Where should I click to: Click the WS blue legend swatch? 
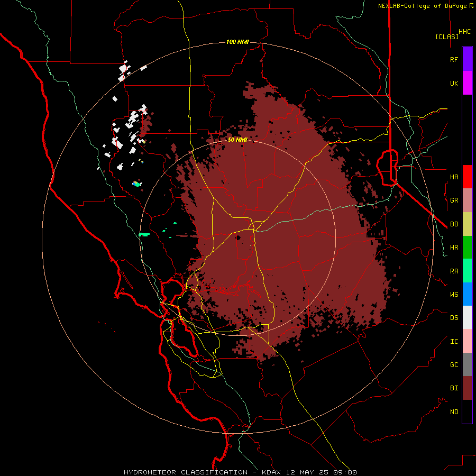pyautogui.click(x=467, y=294)
